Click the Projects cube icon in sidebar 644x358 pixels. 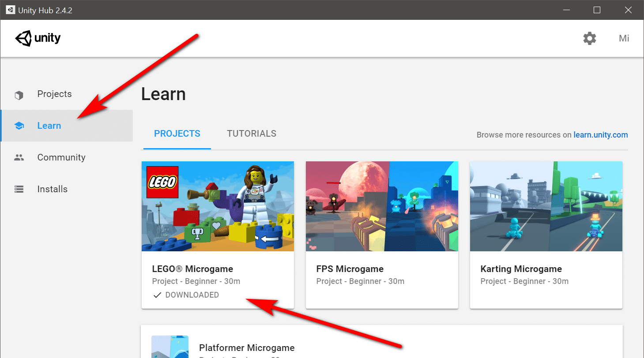click(19, 94)
